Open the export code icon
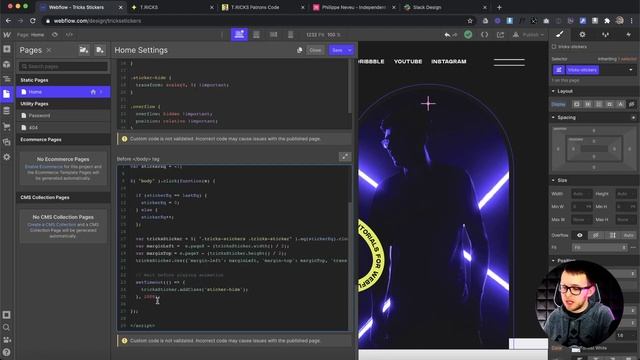This screenshot has width=640, height=360. pos(484,35)
